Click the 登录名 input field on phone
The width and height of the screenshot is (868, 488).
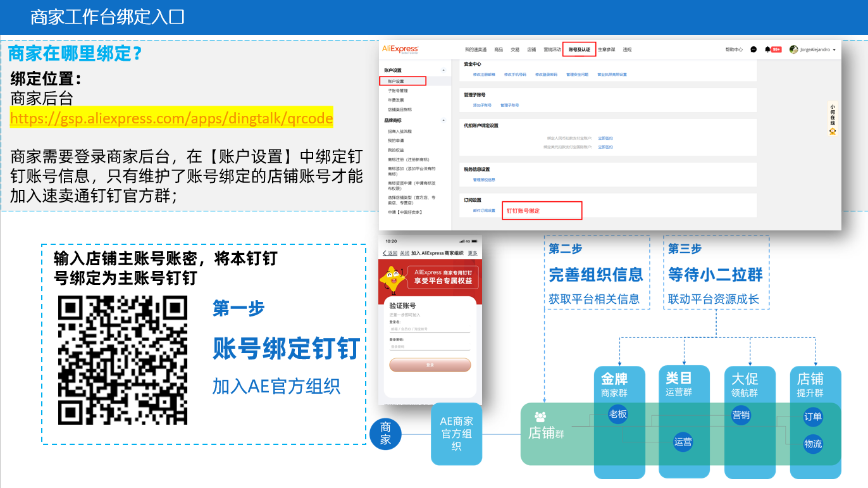(430, 329)
